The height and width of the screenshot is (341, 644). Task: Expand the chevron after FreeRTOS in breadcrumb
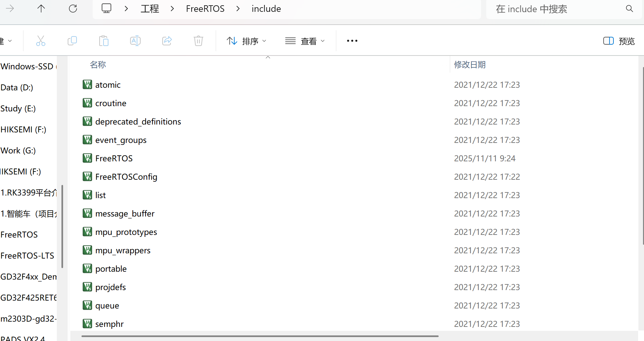point(238,9)
